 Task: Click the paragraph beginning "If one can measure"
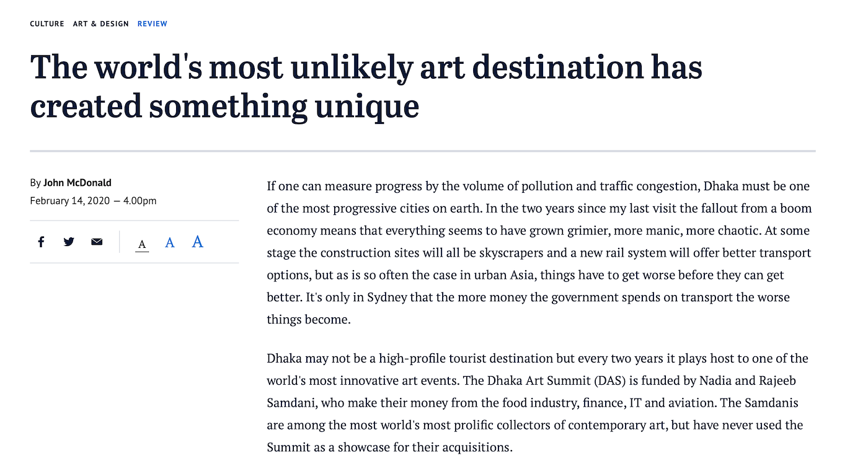click(x=539, y=253)
